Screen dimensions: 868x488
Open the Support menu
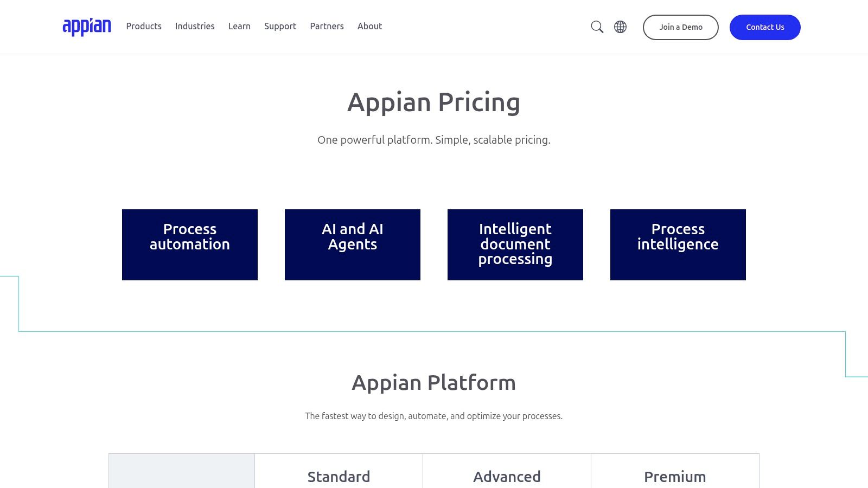coord(280,26)
